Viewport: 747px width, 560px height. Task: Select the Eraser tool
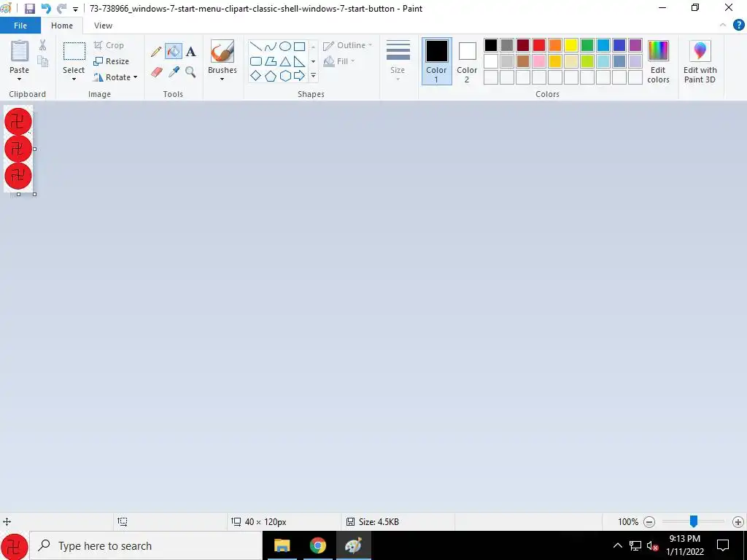156,72
